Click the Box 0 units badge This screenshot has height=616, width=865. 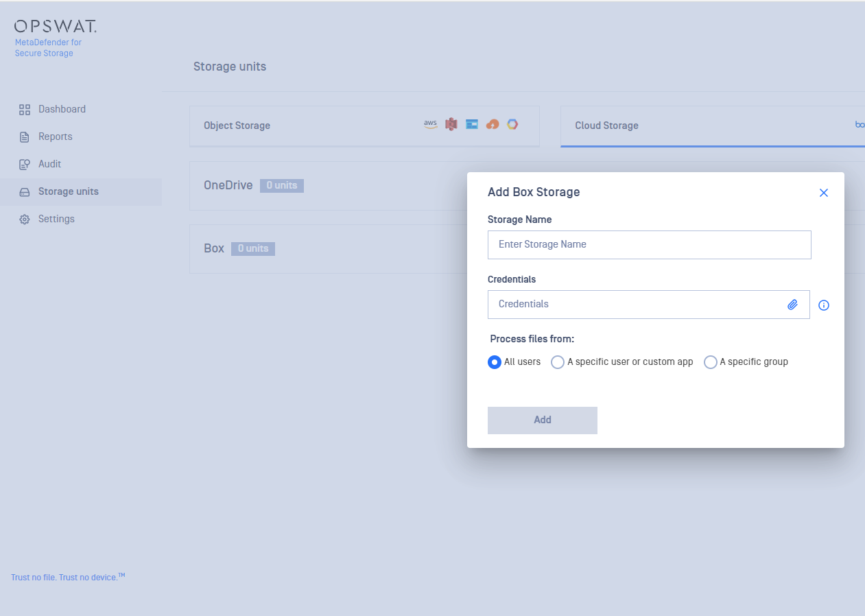[253, 249]
